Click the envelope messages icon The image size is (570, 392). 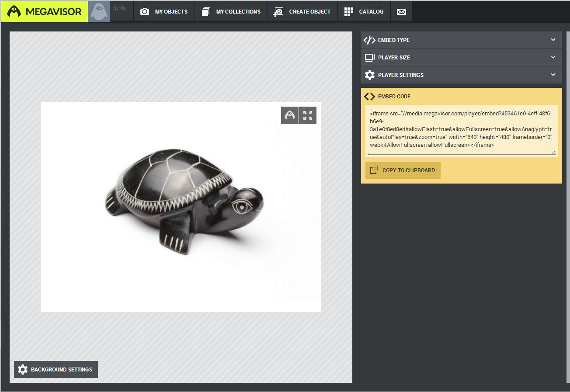coord(401,12)
